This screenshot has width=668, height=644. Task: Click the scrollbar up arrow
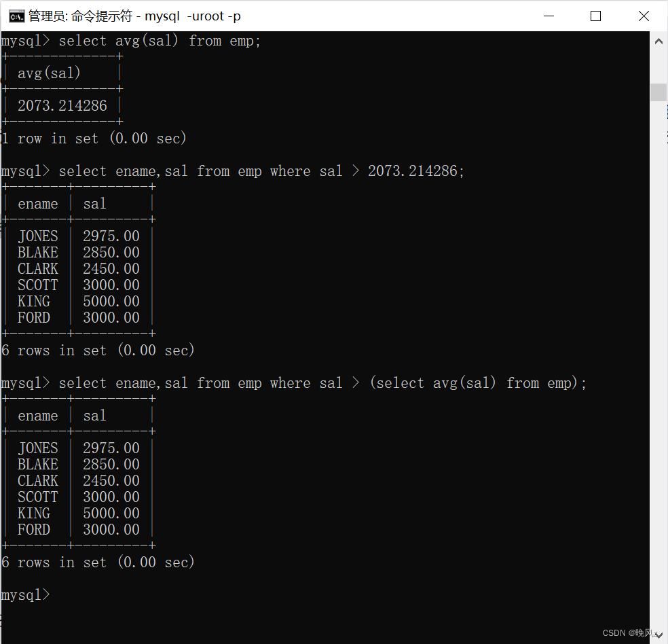tap(658, 41)
